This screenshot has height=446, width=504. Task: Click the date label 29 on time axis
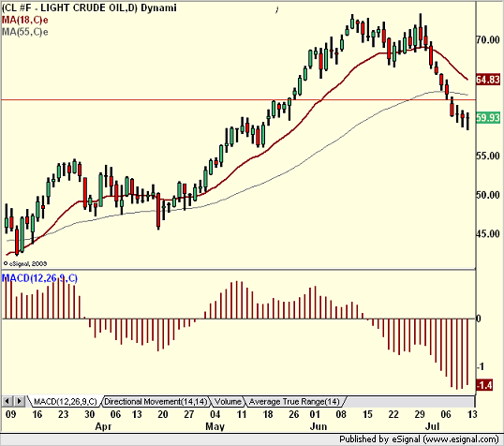420,414
